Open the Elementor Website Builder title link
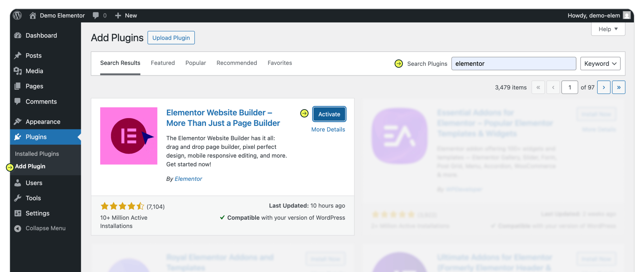Viewport: 644px width, 272px height. click(x=223, y=118)
